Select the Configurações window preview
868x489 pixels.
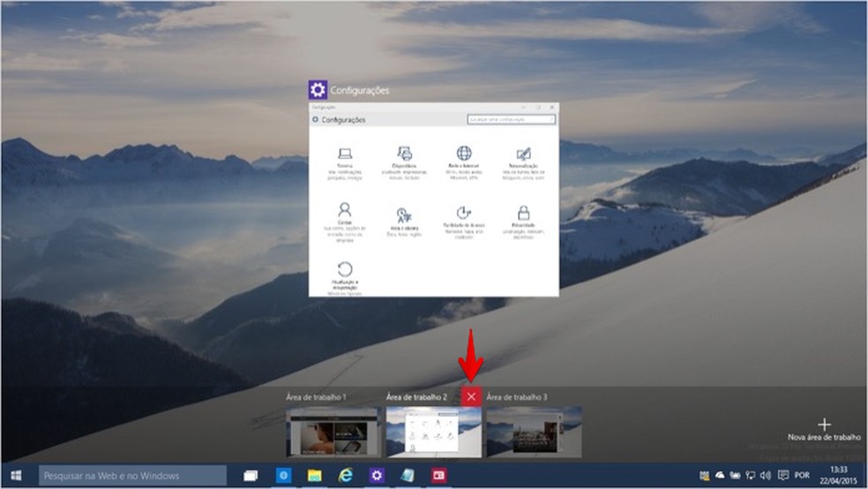[x=433, y=199]
